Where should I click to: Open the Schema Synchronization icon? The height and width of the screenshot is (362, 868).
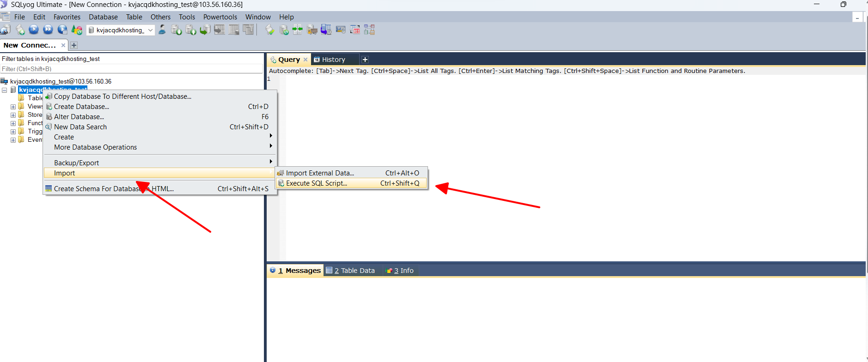coord(284,30)
